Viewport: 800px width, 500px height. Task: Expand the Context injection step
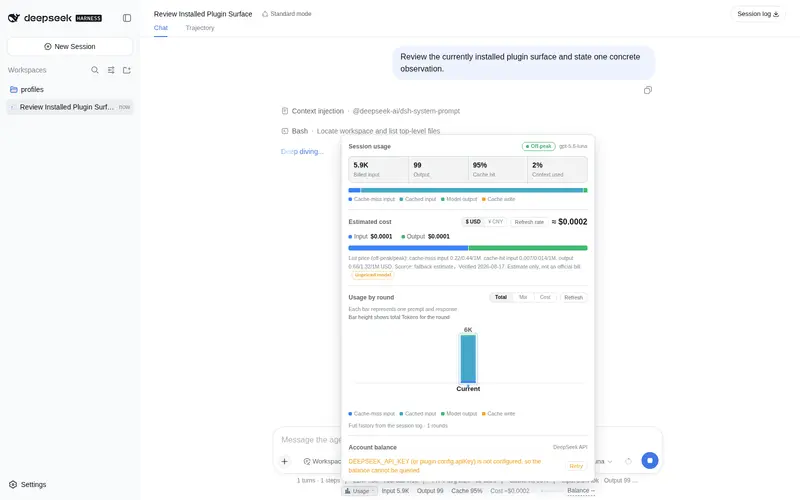tap(371, 111)
